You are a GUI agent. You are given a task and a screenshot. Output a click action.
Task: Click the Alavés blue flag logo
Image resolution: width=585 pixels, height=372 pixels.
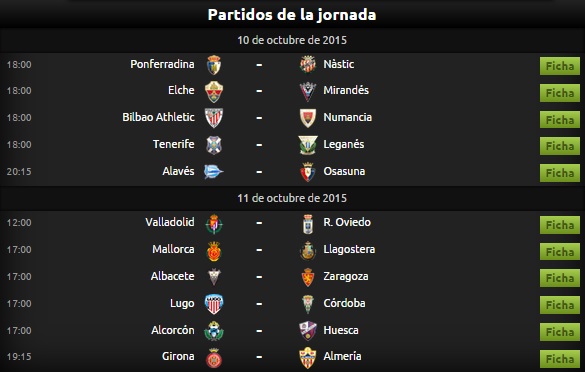point(213,172)
